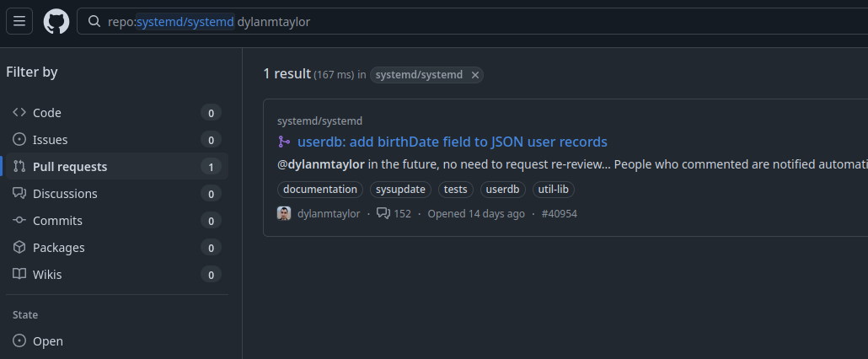Click the Wikis book icon

click(19, 275)
